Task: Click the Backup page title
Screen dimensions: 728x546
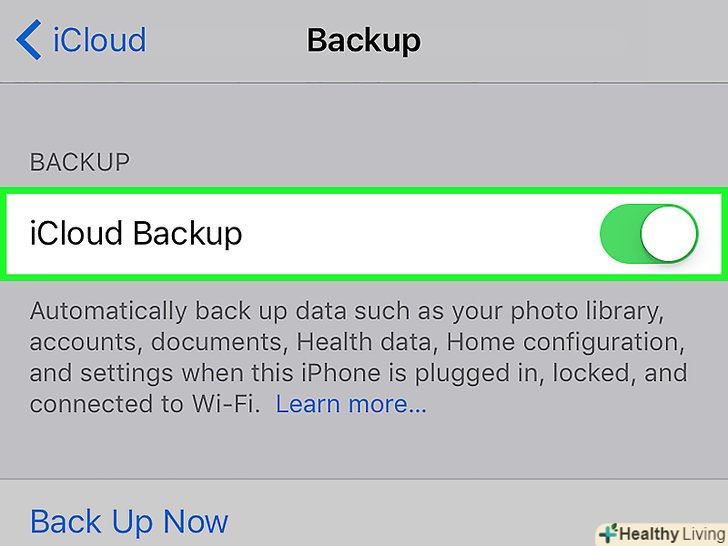Action: tap(363, 41)
